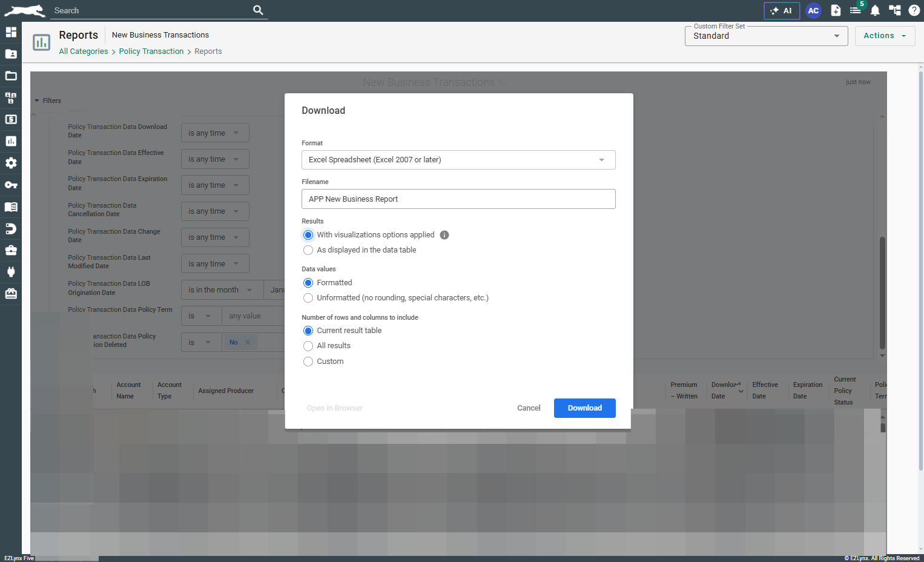
Task: Select Current result table option
Action: click(308, 331)
